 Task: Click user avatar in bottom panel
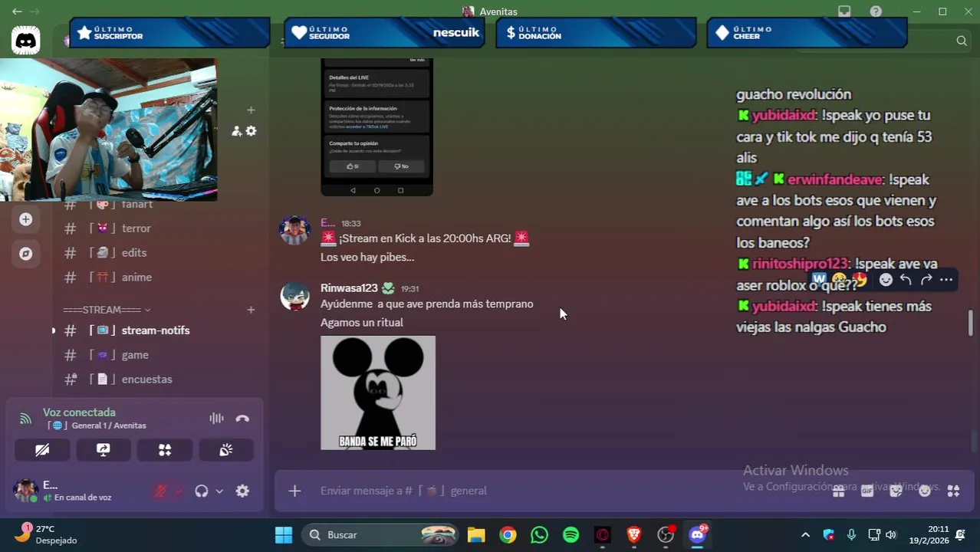[x=26, y=491]
